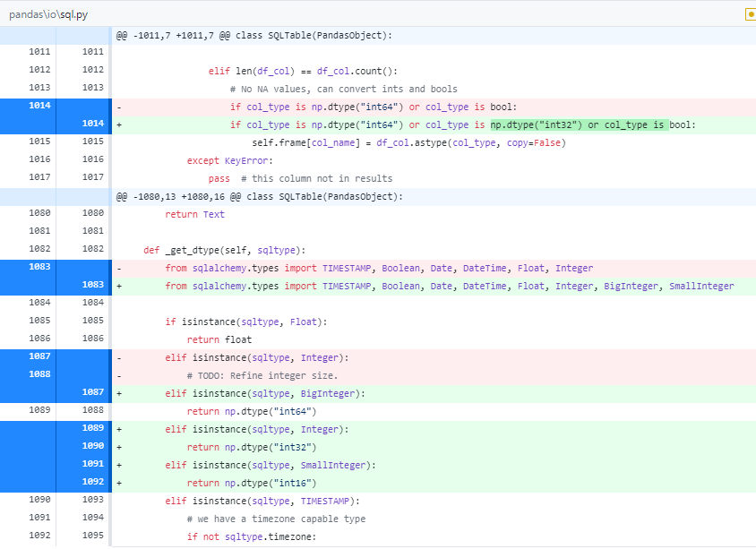Click the added line elif isinstance(sqltype, SmallInteger)
This screenshot has height=549, width=756.
269,465
